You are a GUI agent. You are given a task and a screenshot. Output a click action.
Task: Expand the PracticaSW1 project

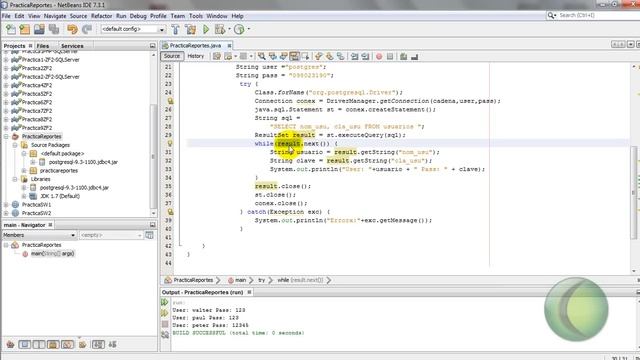click(x=6, y=204)
